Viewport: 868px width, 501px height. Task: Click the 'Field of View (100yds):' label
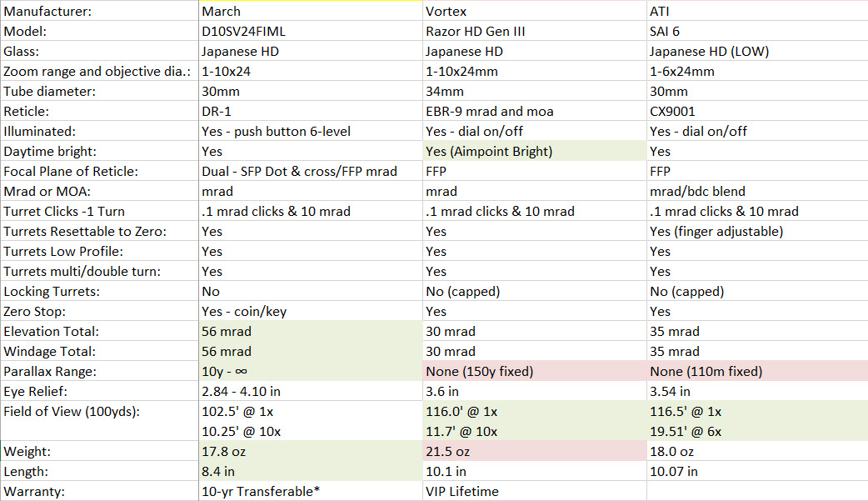click(x=100, y=411)
